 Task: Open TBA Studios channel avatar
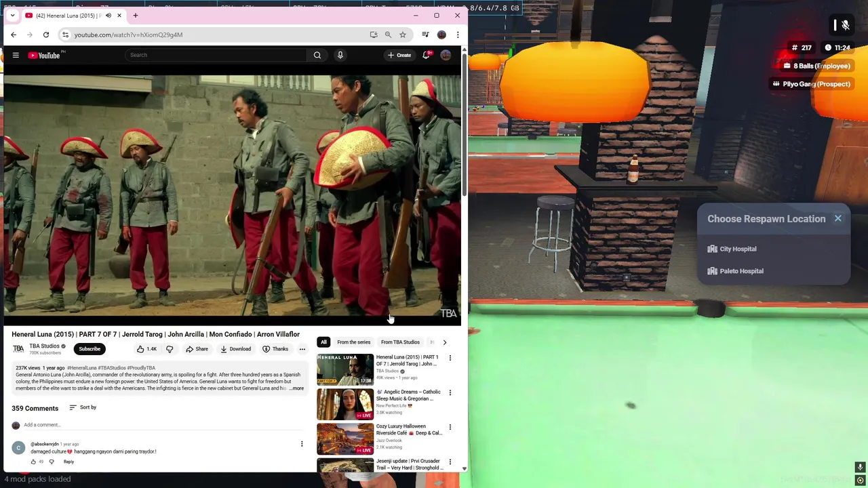[x=18, y=349]
